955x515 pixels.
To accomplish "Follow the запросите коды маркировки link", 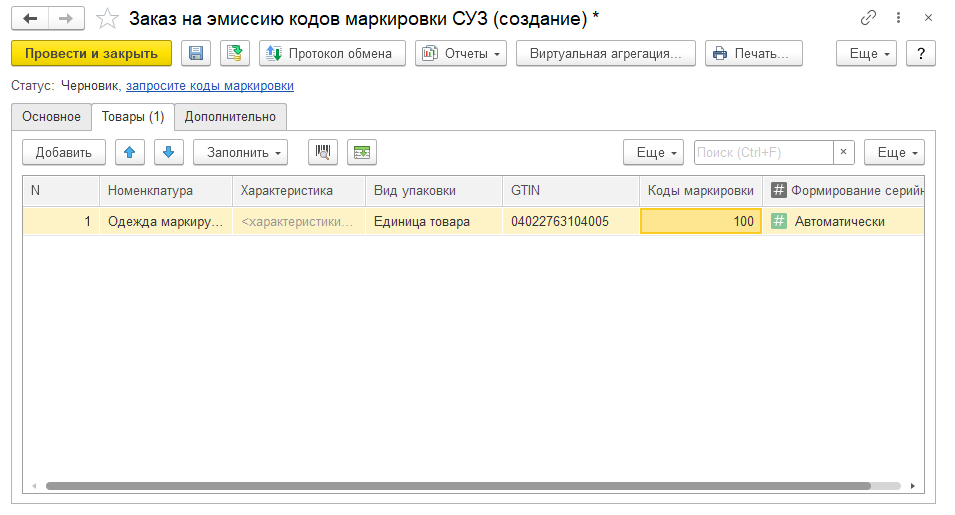I will [x=210, y=86].
